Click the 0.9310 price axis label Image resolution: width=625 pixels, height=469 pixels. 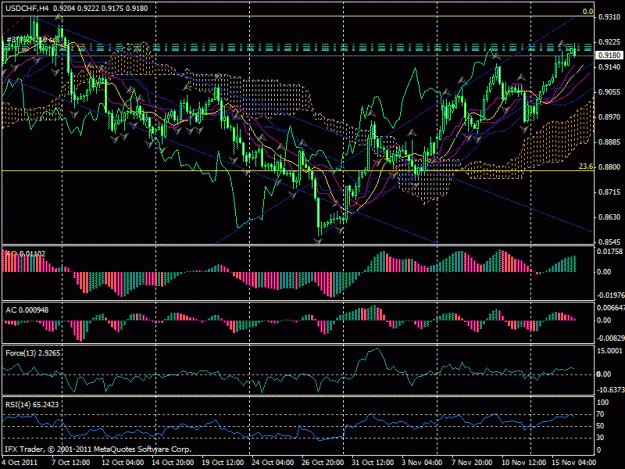tap(609, 17)
